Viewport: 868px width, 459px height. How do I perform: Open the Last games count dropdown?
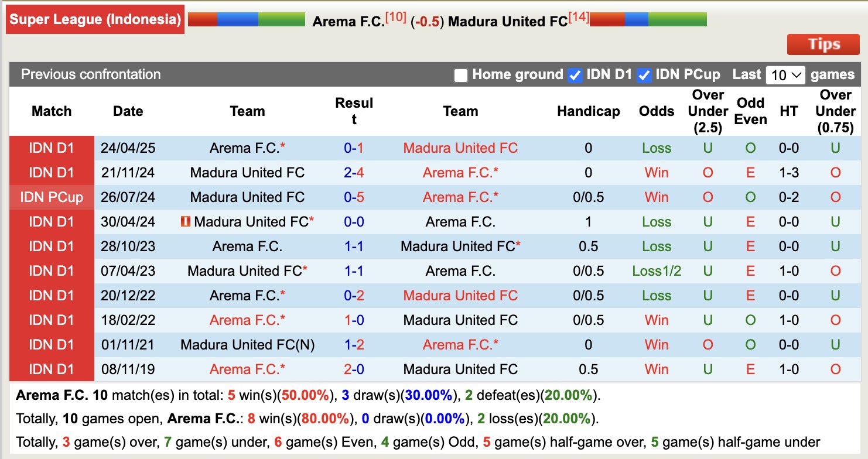pos(785,75)
